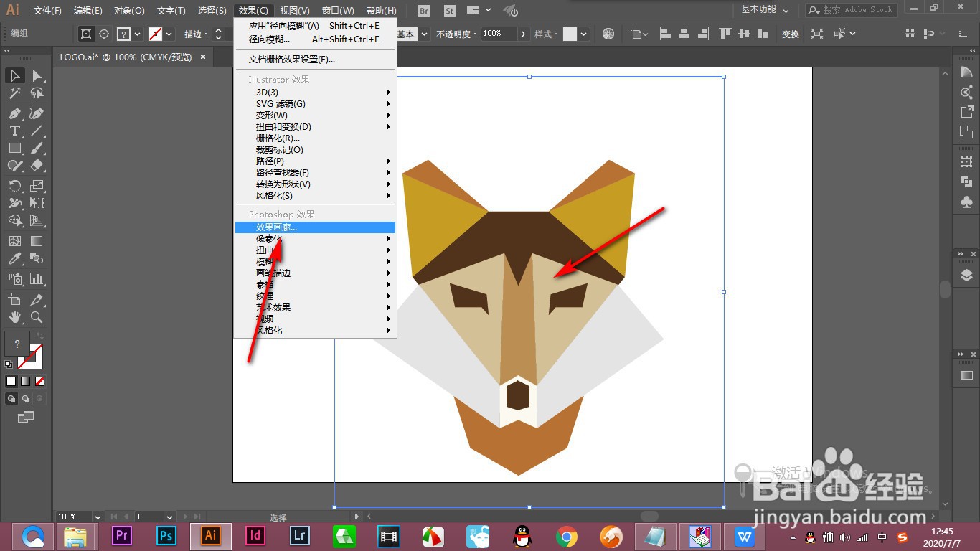Select Draw Normal mode
The width and height of the screenshot is (980, 551).
11,398
